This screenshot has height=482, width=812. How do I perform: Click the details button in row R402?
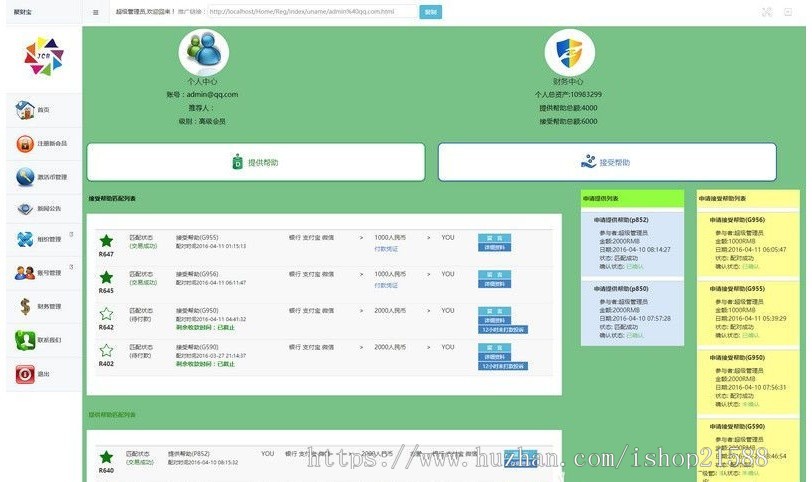point(494,357)
